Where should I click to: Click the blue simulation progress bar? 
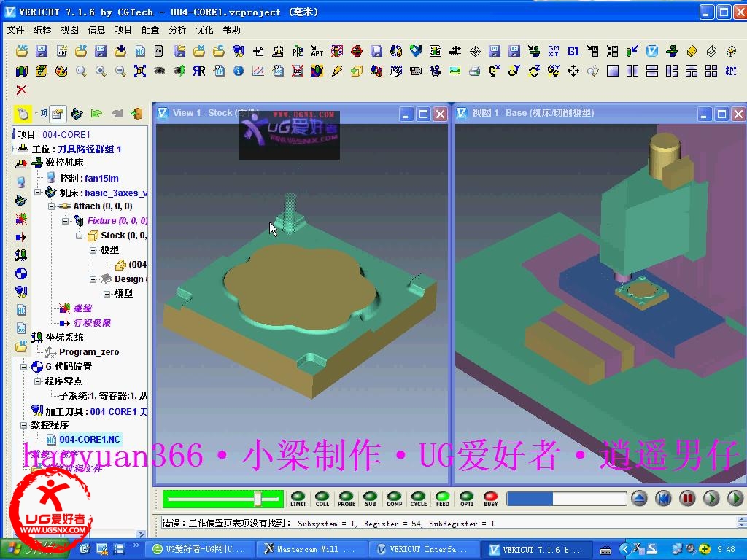tap(566, 499)
